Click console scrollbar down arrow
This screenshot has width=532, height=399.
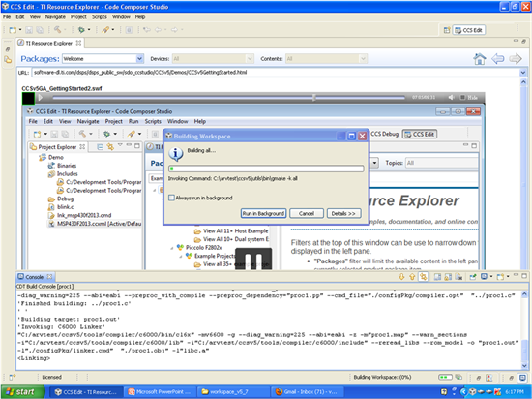pyautogui.click(x=524, y=366)
